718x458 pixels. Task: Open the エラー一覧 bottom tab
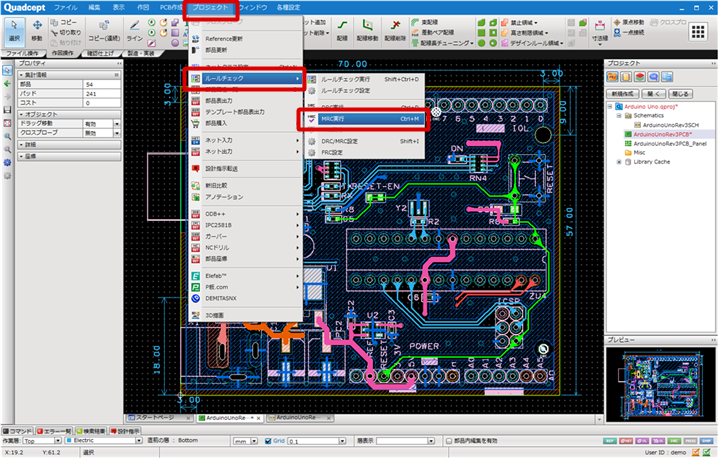pyautogui.click(x=54, y=431)
